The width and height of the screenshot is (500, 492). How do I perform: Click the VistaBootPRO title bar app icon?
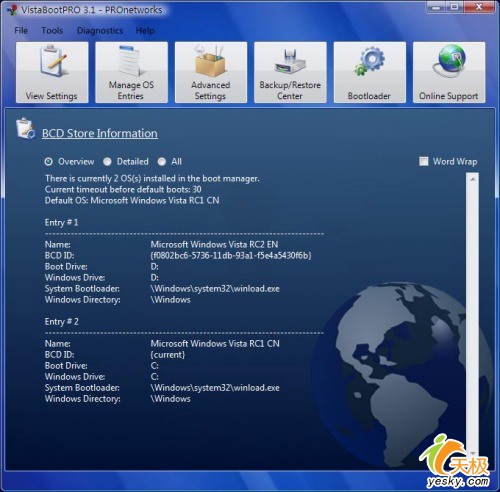tap(12, 10)
